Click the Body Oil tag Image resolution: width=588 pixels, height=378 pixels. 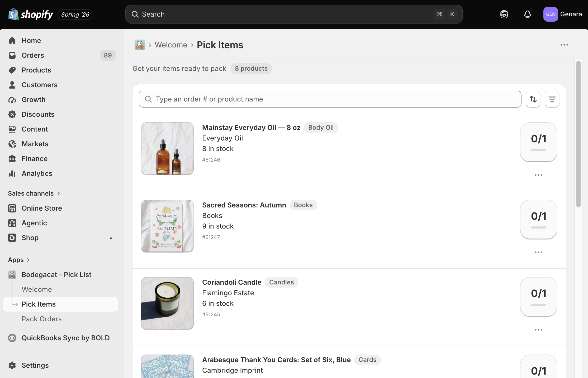(321, 128)
